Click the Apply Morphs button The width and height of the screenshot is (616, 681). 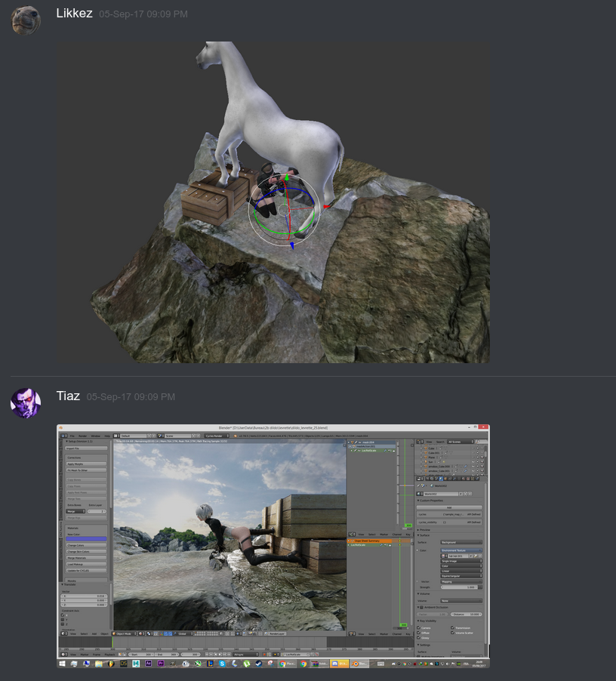tap(86, 464)
